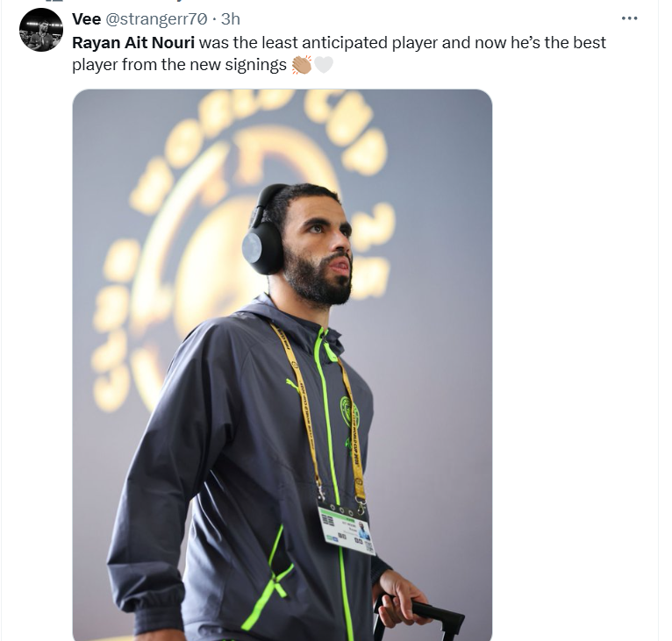Viewport: 672px width, 641px height.
Task: Click the clapping hands emoji
Action: [302, 65]
